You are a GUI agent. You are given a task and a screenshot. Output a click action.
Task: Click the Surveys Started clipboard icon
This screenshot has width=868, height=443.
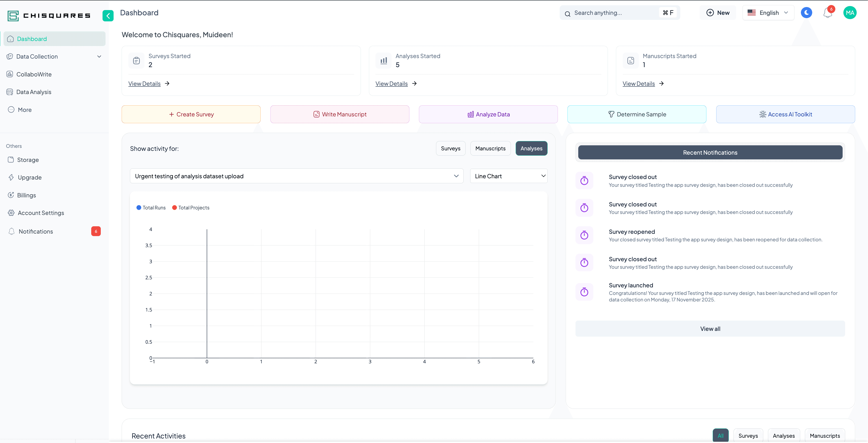(x=136, y=61)
